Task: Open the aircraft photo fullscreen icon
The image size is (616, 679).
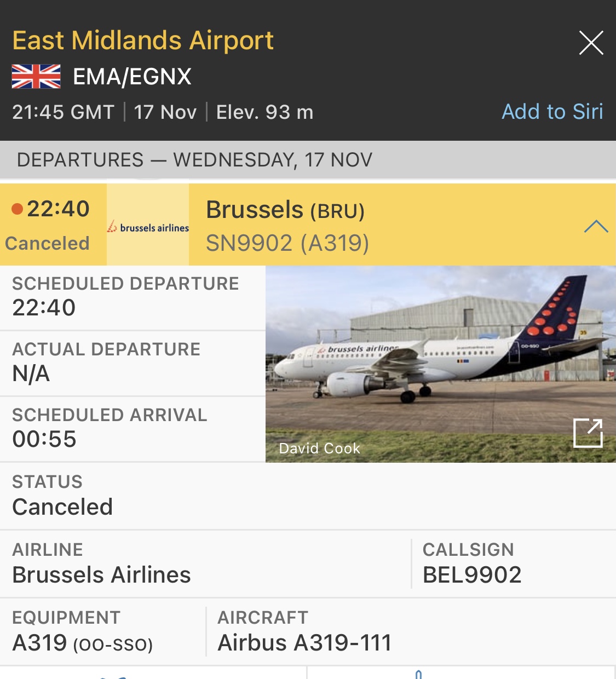Action: (588, 433)
